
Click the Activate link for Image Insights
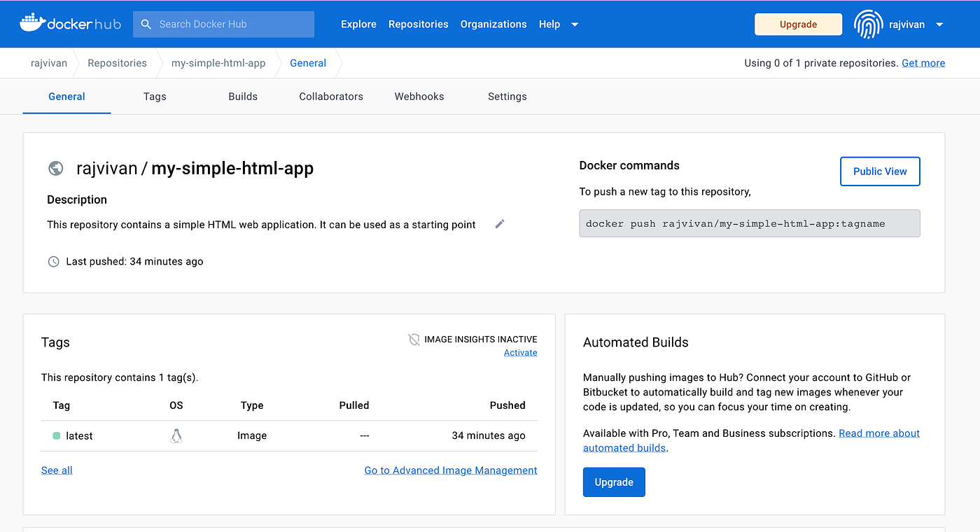[x=521, y=353]
